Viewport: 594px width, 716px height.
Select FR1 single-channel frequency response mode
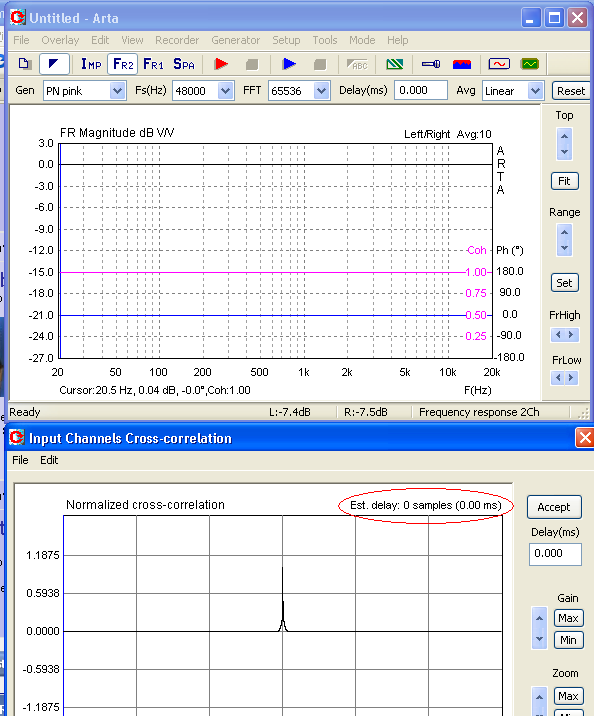pos(153,64)
